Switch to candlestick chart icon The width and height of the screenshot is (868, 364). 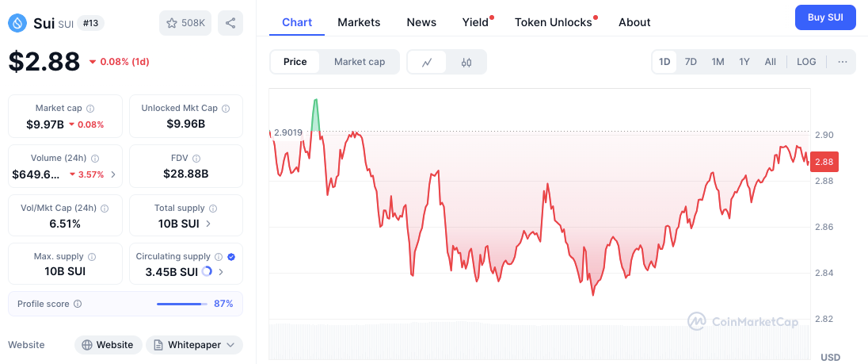point(466,62)
